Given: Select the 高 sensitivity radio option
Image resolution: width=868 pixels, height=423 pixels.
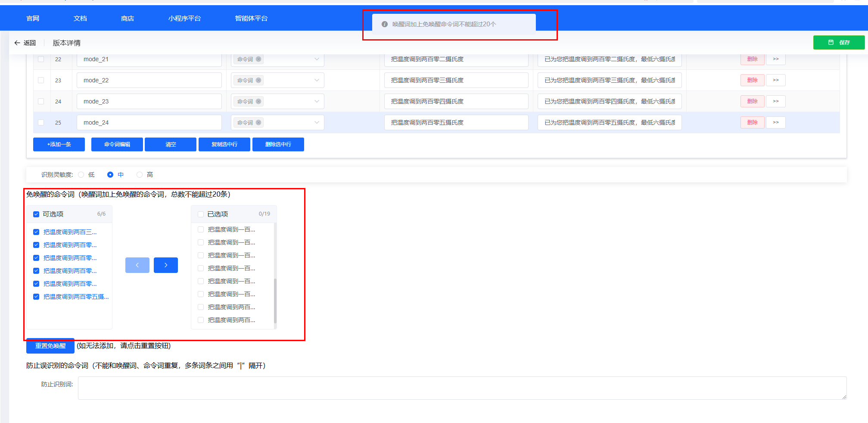Looking at the screenshot, I should click(x=140, y=175).
